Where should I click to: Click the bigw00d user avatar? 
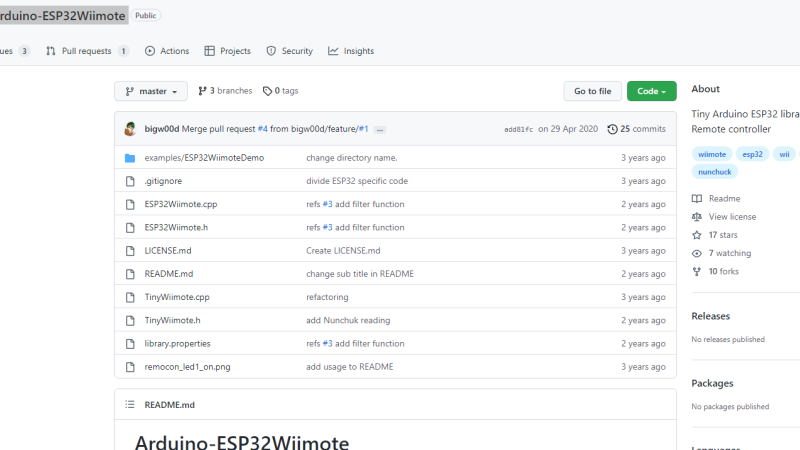(130, 129)
